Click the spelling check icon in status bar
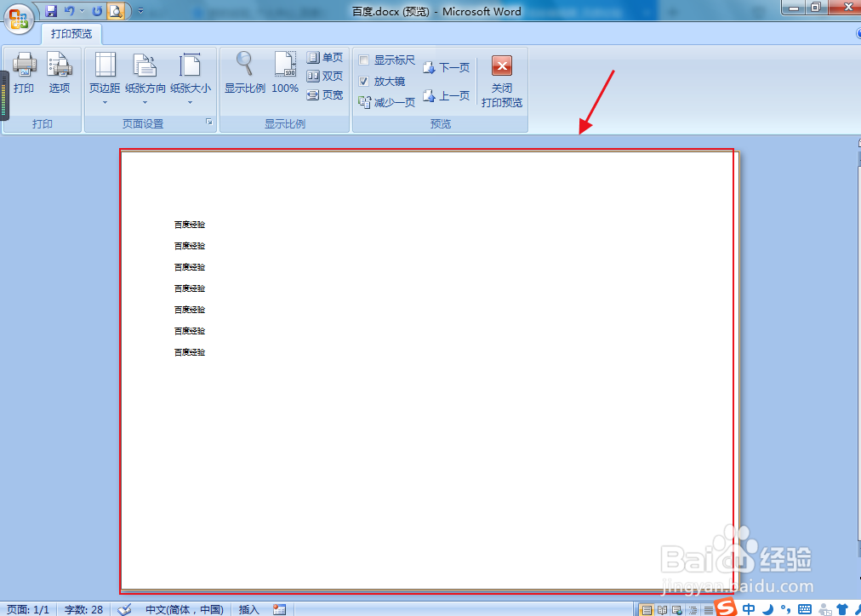This screenshot has height=616, width=861. (123, 608)
